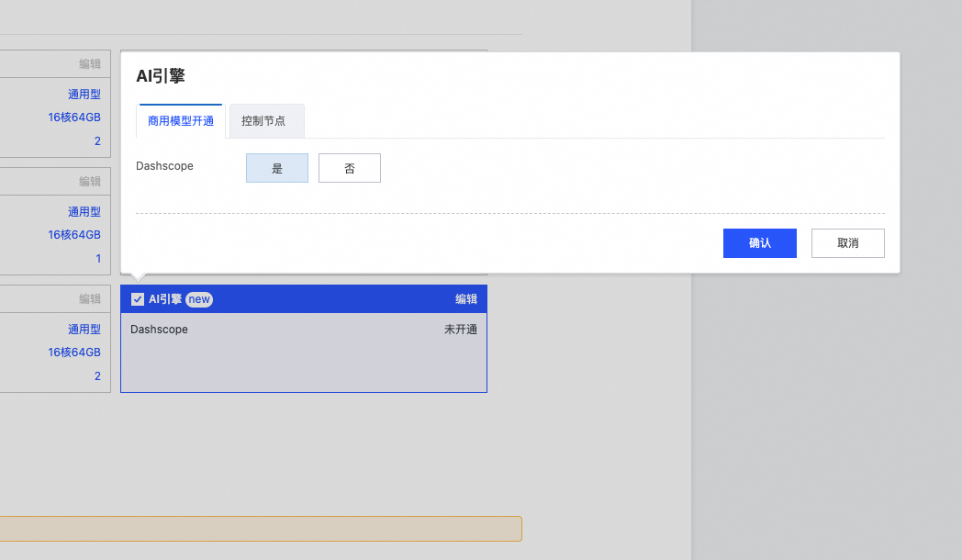The width and height of the screenshot is (962, 560).
Task: Uncheck the AI引擎 checkbox
Action: pyautogui.click(x=138, y=299)
